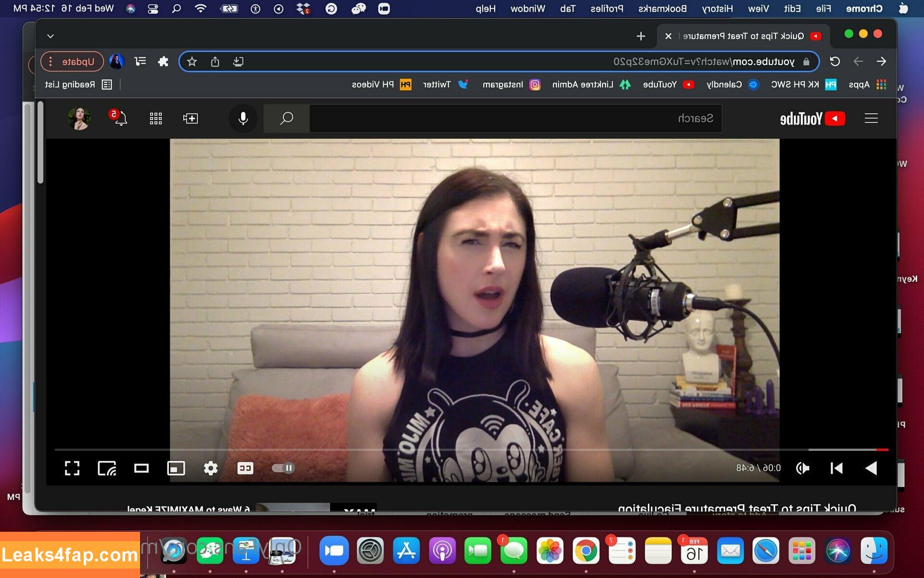
Task: Expand the tab search chevron
Action: (51, 36)
